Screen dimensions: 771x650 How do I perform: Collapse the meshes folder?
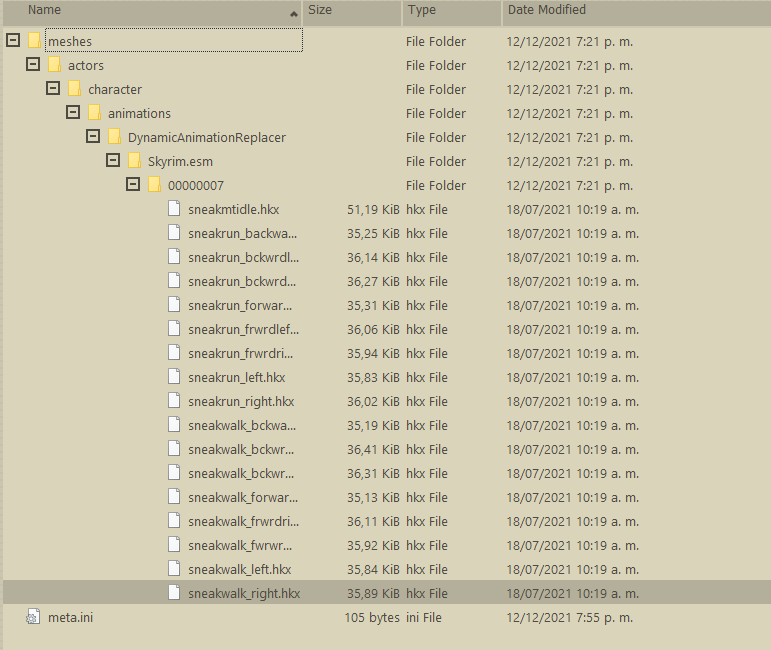[13, 40]
